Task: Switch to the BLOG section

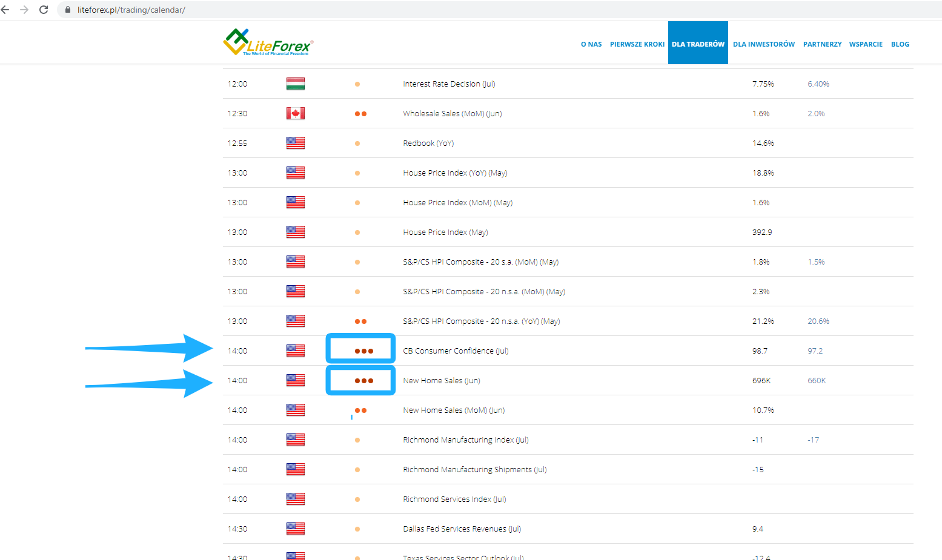Action: point(900,44)
